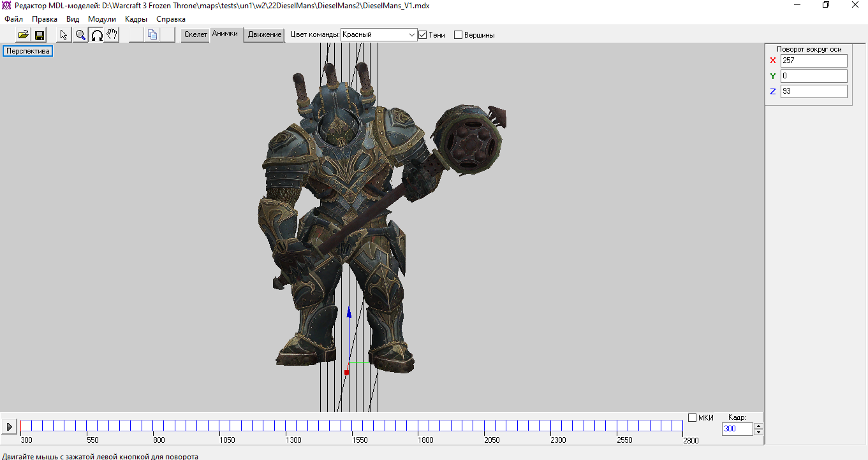Image resolution: width=868 pixels, height=460 pixels.
Task: Select the rotate view tool
Action: point(96,35)
